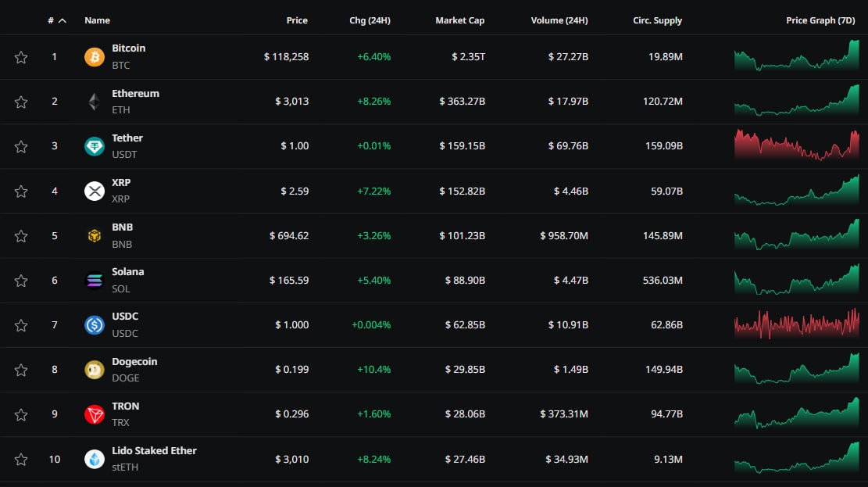Image resolution: width=868 pixels, height=487 pixels.
Task: Sort by Market Cap column header
Action: click(459, 20)
